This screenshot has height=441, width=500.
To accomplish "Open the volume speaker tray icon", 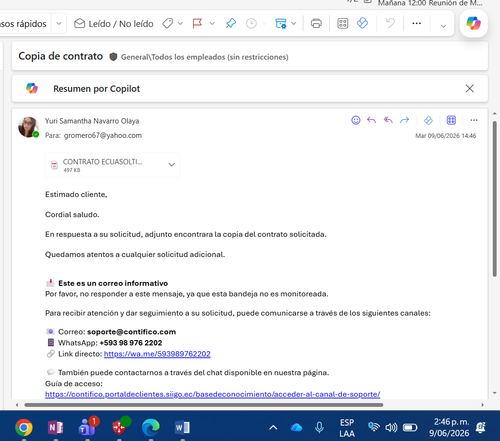I will (391, 427).
